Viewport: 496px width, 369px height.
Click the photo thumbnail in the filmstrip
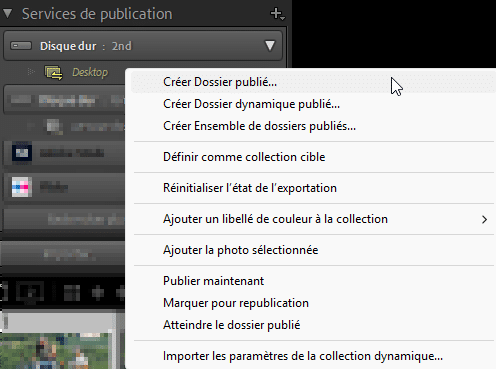[57, 350]
